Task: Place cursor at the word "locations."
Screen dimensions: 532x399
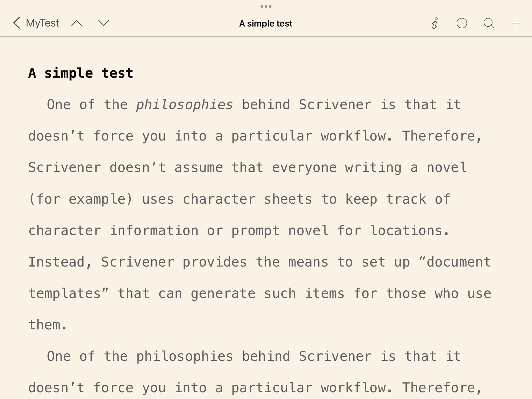Action: pyautogui.click(x=410, y=231)
